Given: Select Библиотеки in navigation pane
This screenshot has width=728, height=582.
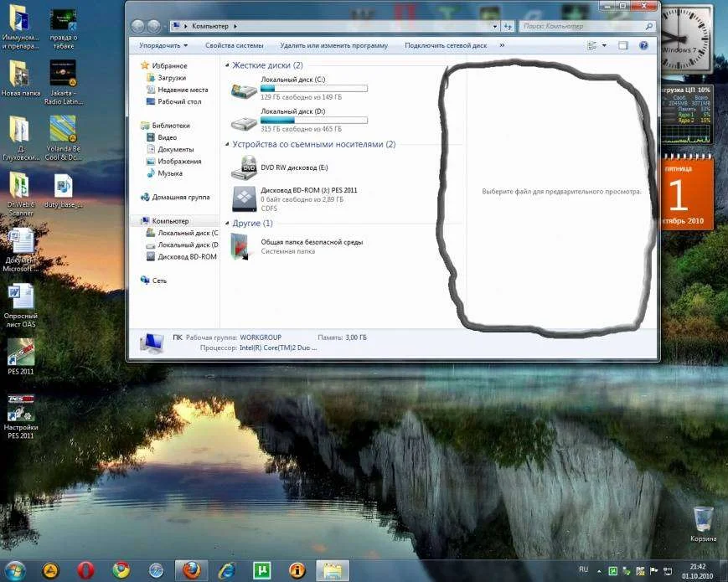Looking at the screenshot, I should [170, 126].
